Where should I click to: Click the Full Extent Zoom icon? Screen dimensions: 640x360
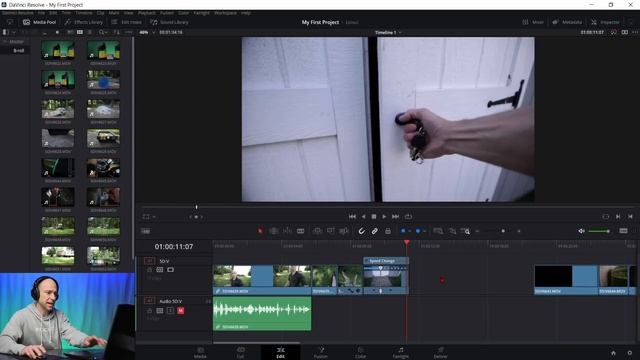click(438, 231)
